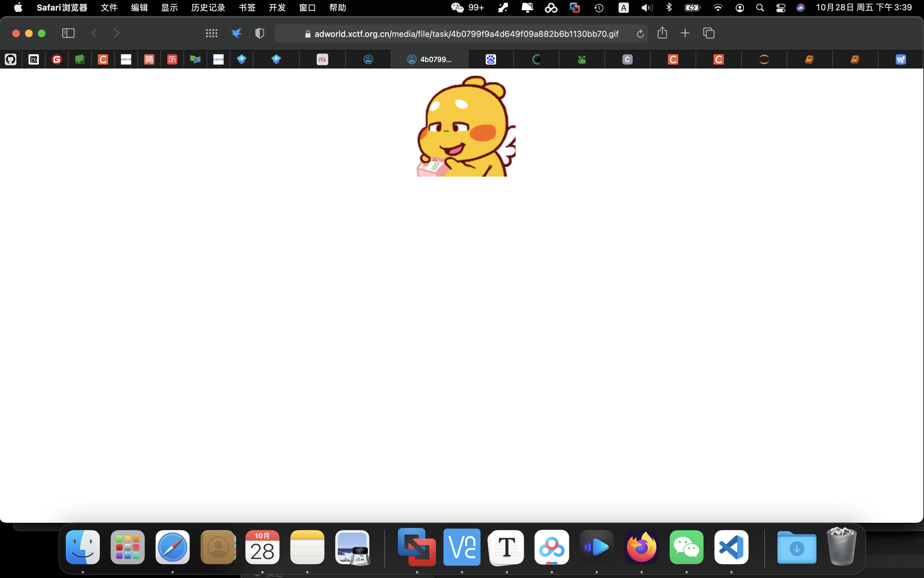Open the start page grid icon

pos(211,33)
